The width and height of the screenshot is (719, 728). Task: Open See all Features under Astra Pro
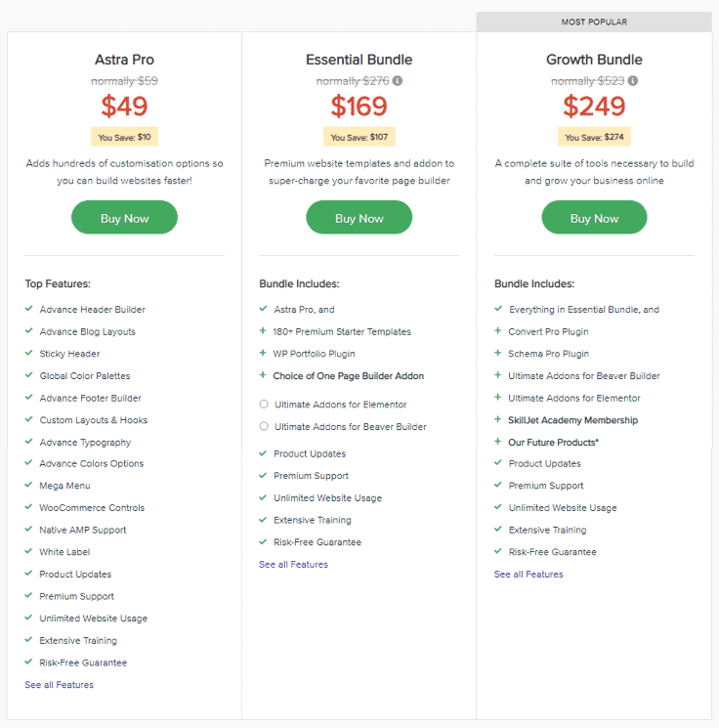[x=59, y=684]
